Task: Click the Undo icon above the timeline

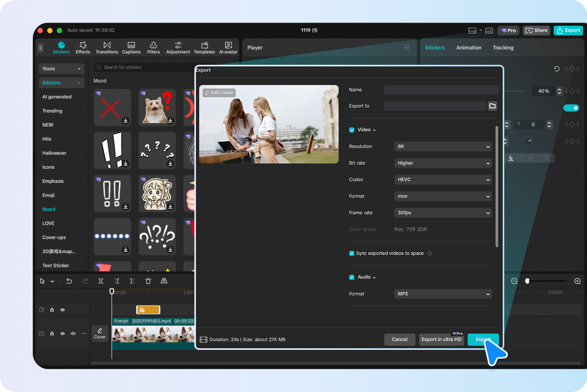Action: click(69, 281)
